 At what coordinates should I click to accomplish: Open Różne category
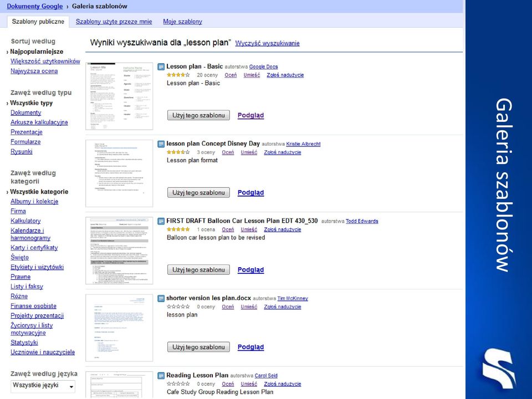tap(19, 296)
